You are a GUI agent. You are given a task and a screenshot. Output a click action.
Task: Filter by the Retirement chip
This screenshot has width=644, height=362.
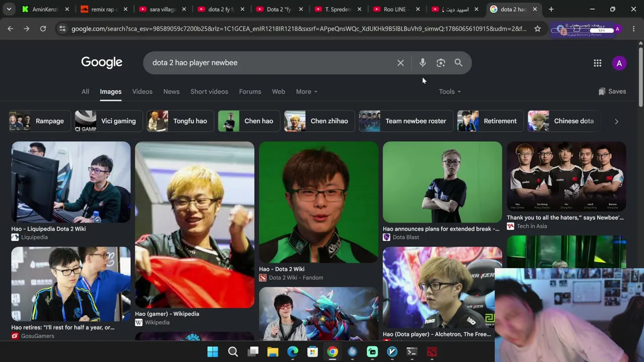(x=490, y=121)
